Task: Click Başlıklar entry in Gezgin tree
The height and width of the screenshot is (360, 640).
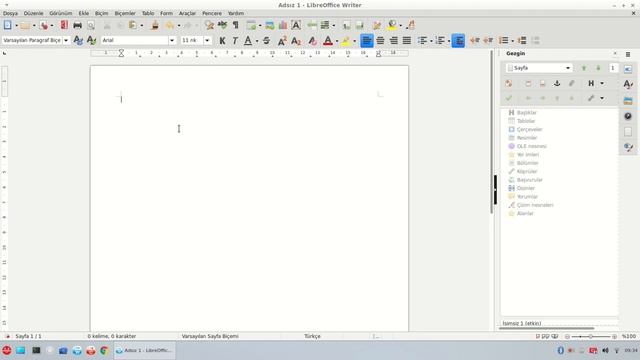Action: pos(527,113)
